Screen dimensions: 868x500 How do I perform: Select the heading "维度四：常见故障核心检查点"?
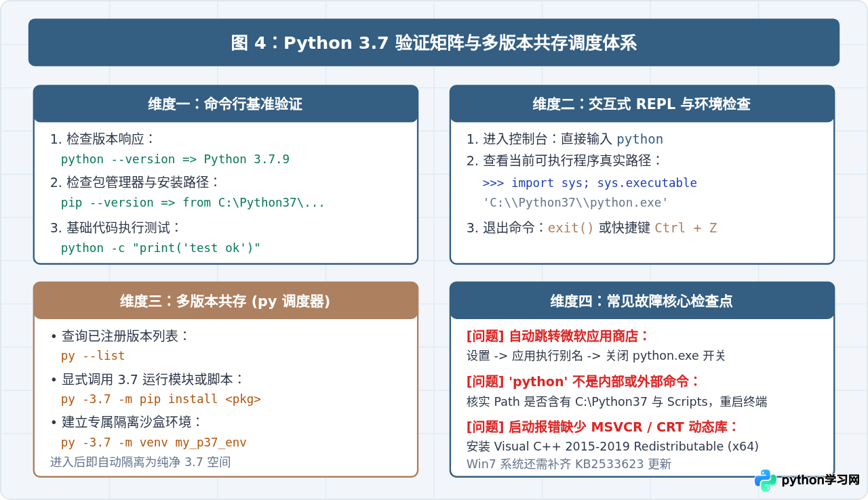642,301
